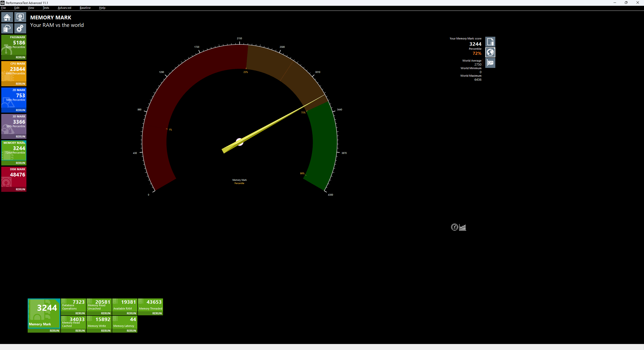644x350 pixels.
Task: Click the Memory Threaded result tile
Action: coord(150,305)
